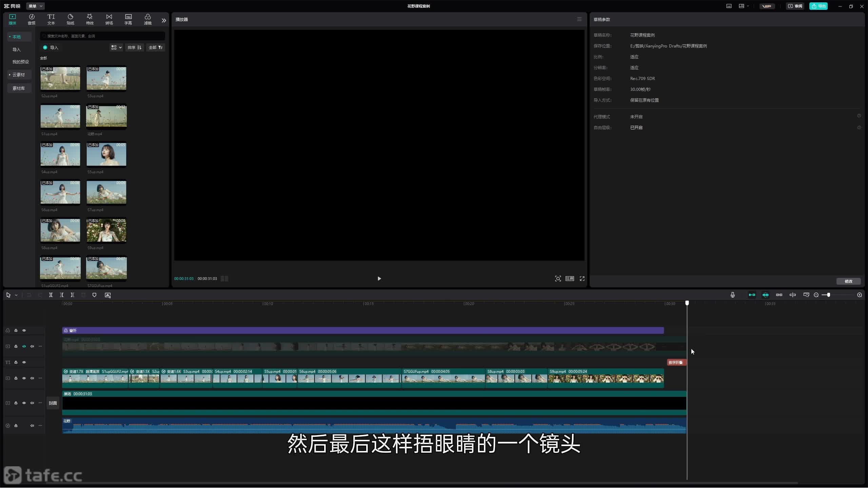Switch to the Audio (音频) tab
Screen dimensions: 868x488
click(32, 19)
